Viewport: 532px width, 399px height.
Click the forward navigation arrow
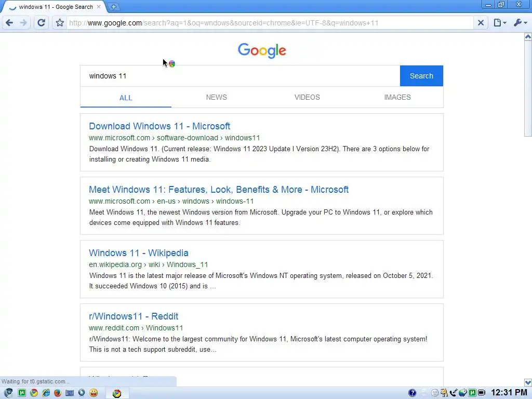(x=23, y=23)
